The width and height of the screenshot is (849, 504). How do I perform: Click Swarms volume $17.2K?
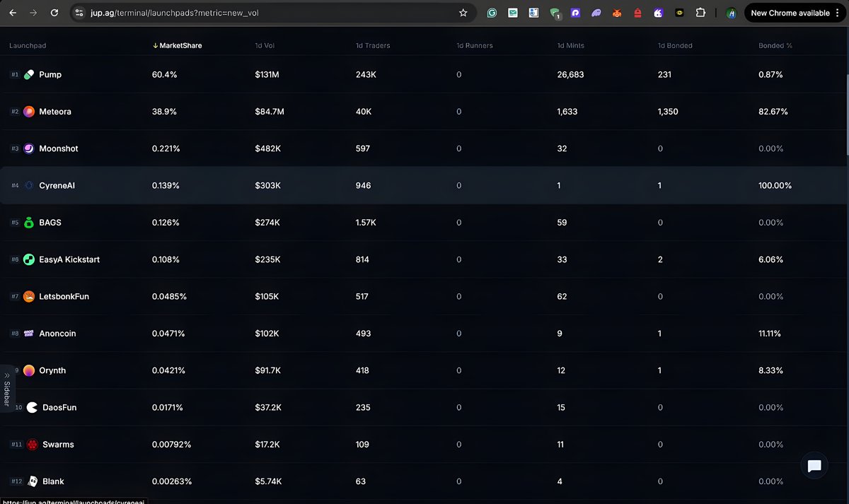(267, 445)
